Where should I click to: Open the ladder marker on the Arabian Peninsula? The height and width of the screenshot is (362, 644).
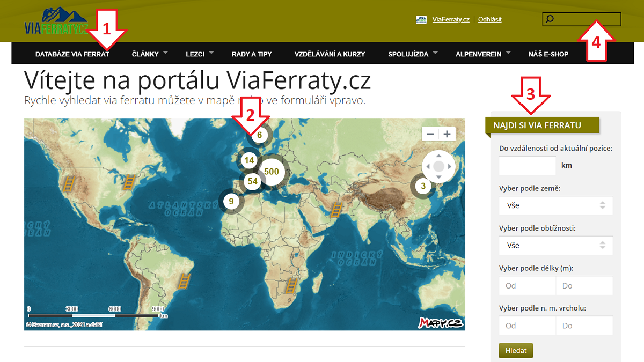(x=336, y=209)
